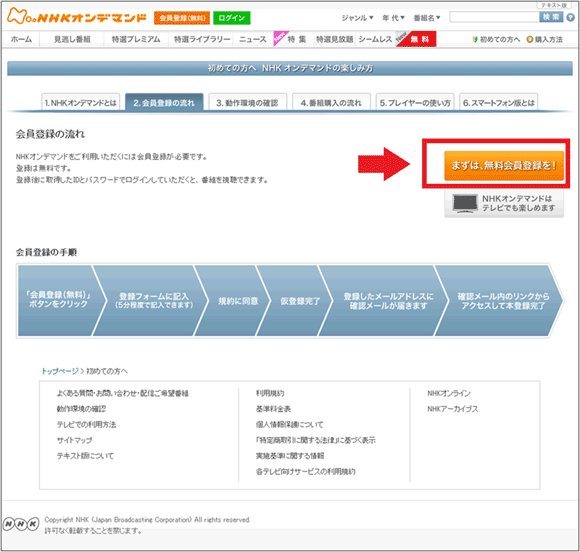Select tab 2. 会員登録の流れ
This screenshot has height=552, width=580.
point(164,102)
